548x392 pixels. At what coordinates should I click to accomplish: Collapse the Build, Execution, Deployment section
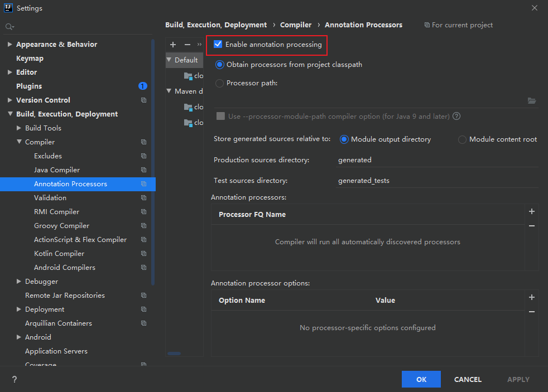coord(9,114)
